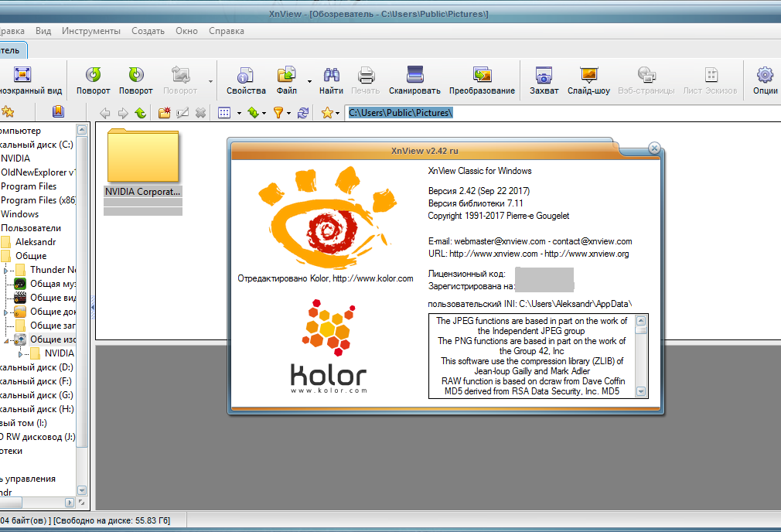
Task: Click the filter funnel icon
Action: pos(278,113)
